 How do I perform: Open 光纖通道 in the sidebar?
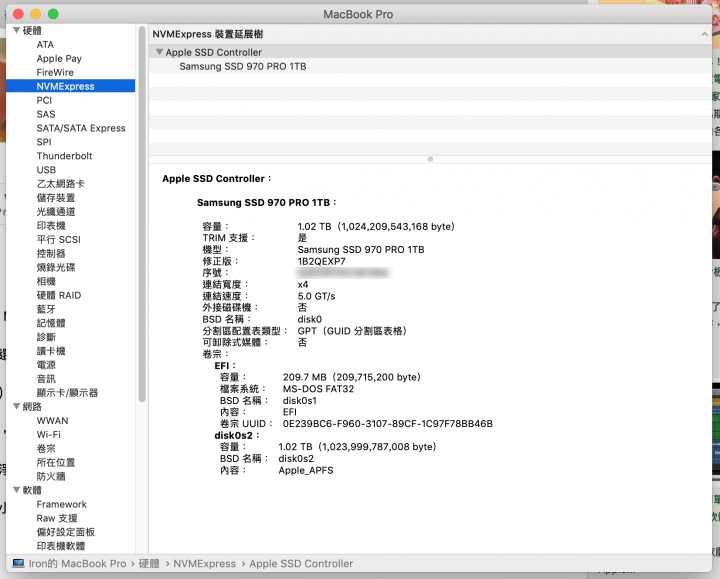56,212
